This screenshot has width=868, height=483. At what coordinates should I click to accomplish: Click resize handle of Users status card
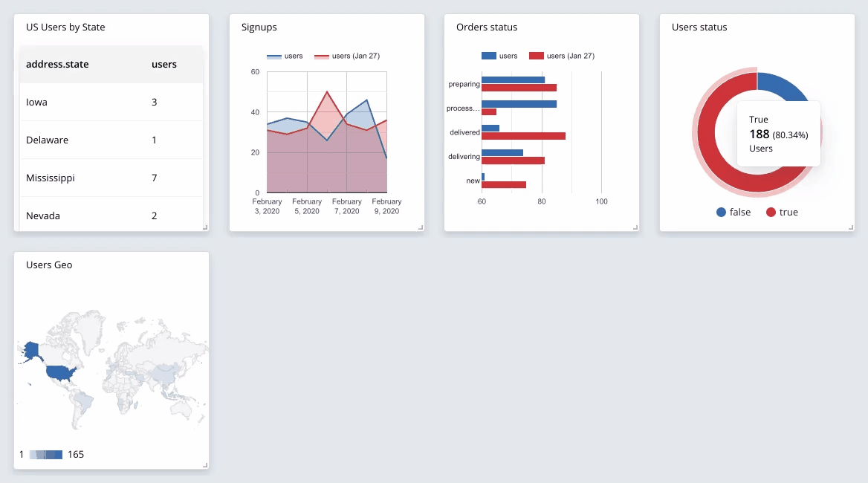(850, 227)
